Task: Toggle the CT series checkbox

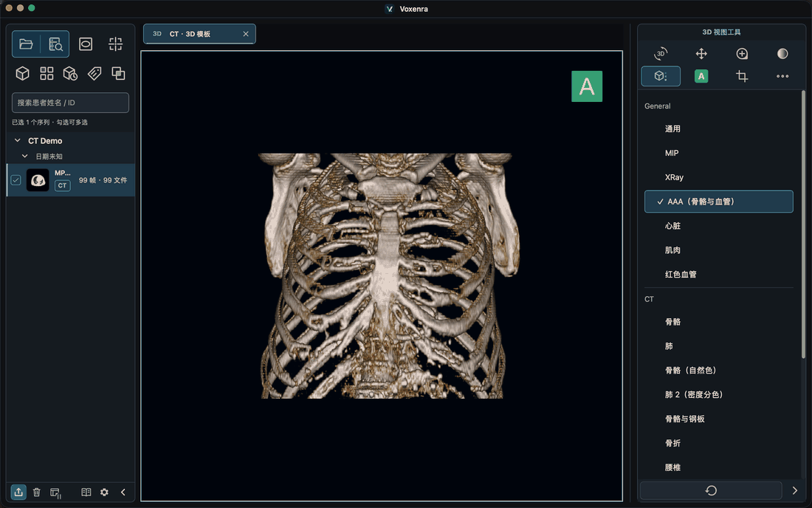Action: pos(16,180)
